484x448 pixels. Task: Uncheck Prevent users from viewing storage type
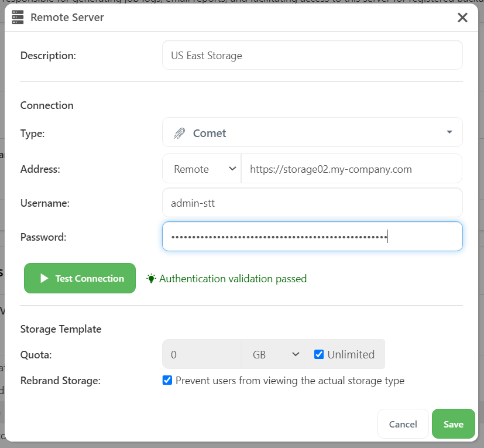coord(167,381)
